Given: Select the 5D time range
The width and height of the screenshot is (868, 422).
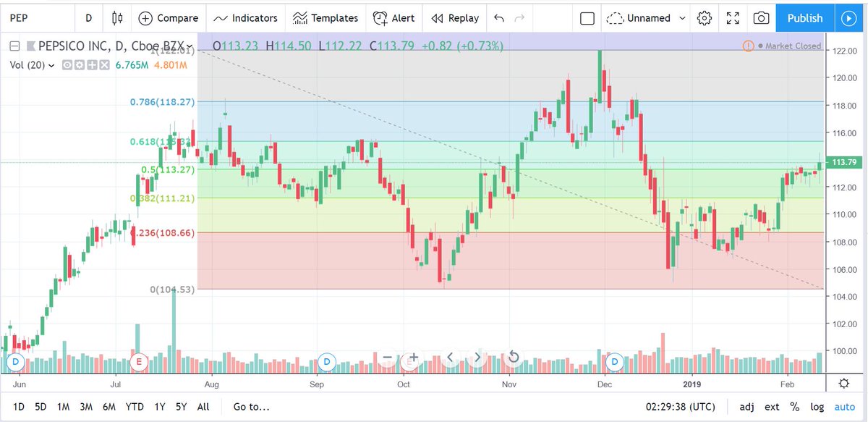Looking at the screenshot, I should pyautogui.click(x=41, y=407).
